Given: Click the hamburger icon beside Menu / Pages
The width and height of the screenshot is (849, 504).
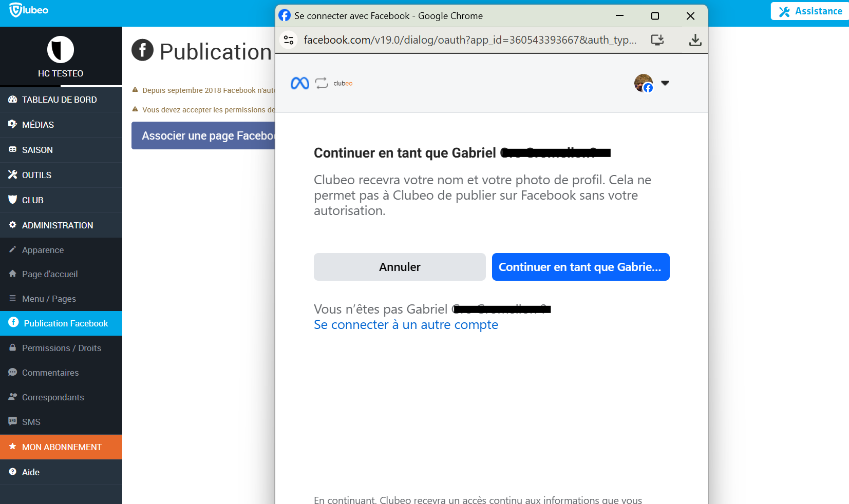Looking at the screenshot, I should point(13,298).
